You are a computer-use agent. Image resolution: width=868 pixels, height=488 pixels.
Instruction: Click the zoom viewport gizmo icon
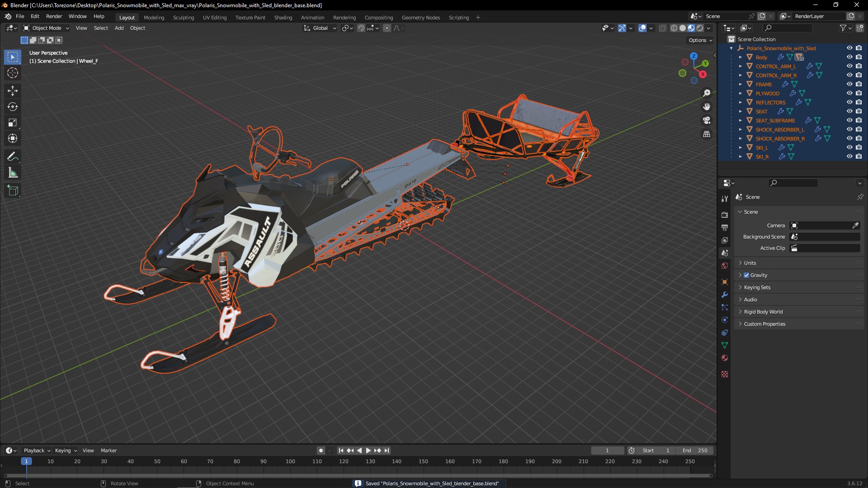[707, 93]
